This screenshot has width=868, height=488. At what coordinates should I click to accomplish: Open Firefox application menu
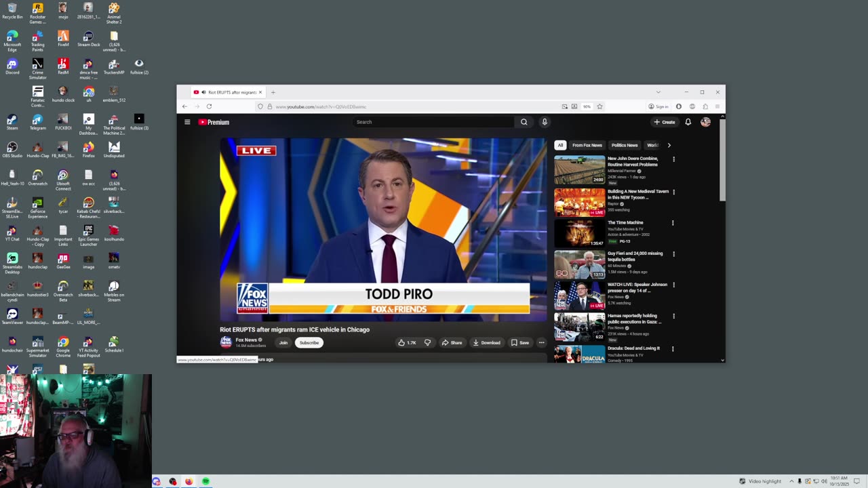(x=717, y=106)
